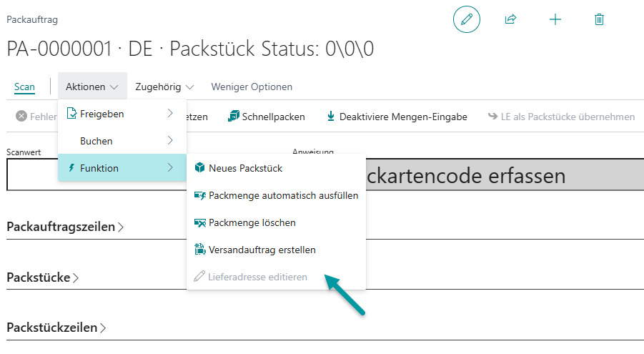The height and width of the screenshot is (354, 644).
Task: Choose Packmenge automatisch ausfüllen
Action: [x=276, y=195]
